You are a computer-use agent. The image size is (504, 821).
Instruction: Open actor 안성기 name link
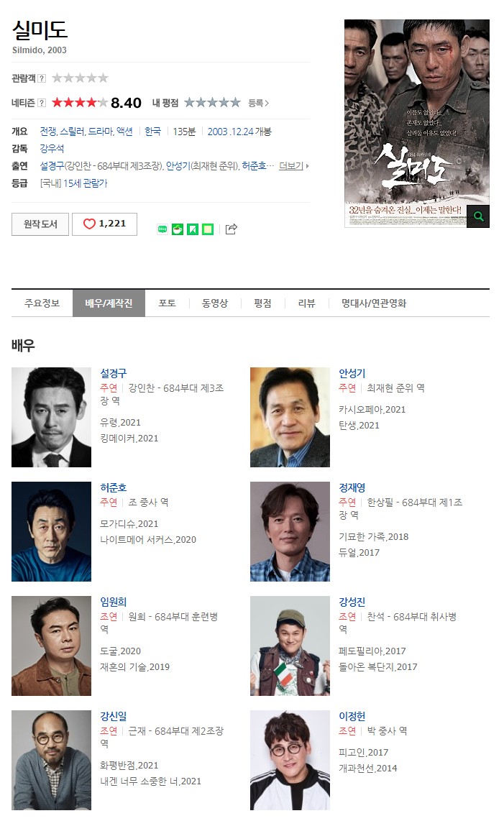[x=352, y=373]
